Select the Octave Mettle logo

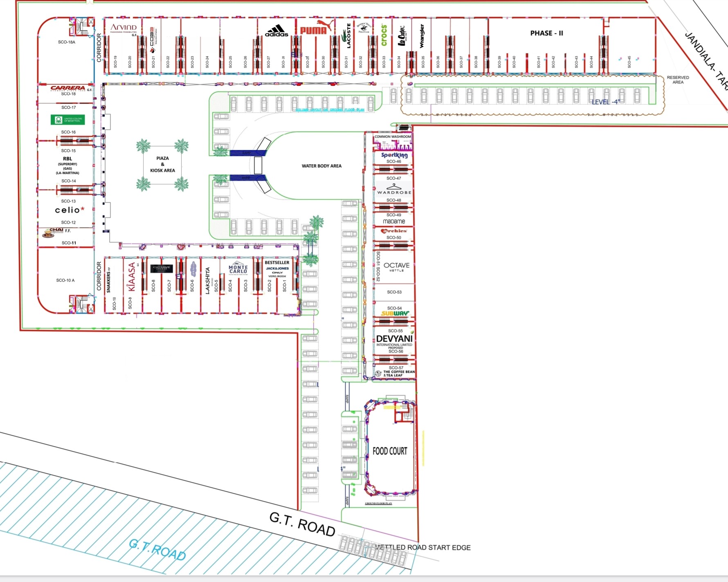click(x=396, y=266)
